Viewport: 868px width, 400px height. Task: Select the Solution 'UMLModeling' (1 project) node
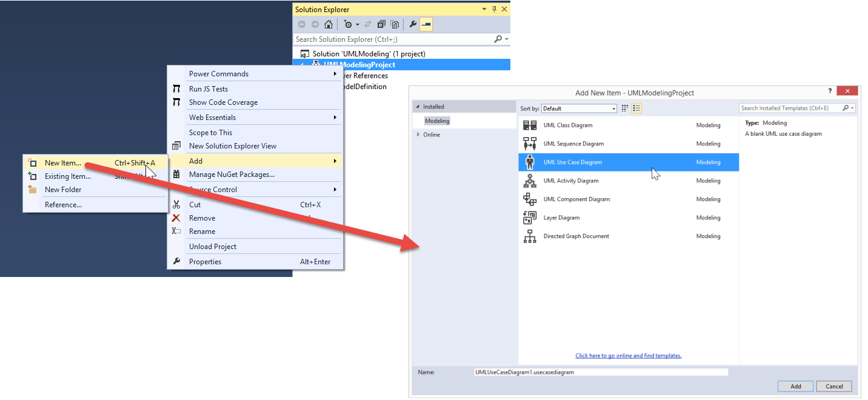[369, 54]
